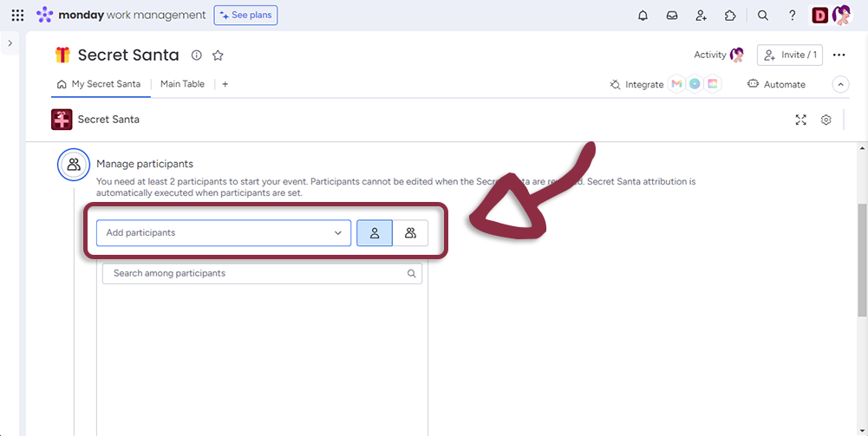Click the invite members icon in top bar
Image resolution: width=868 pixels, height=436 pixels.
tap(701, 16)
